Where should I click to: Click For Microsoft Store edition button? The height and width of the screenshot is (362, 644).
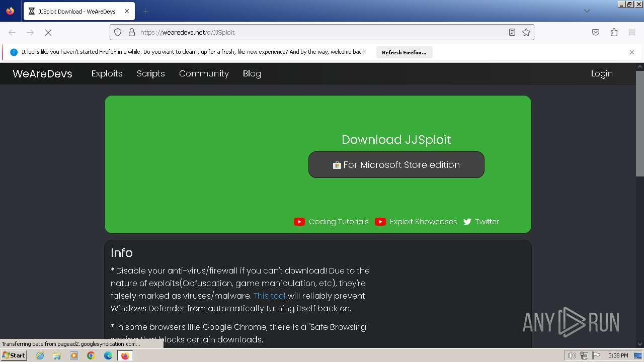coord(396,164)
